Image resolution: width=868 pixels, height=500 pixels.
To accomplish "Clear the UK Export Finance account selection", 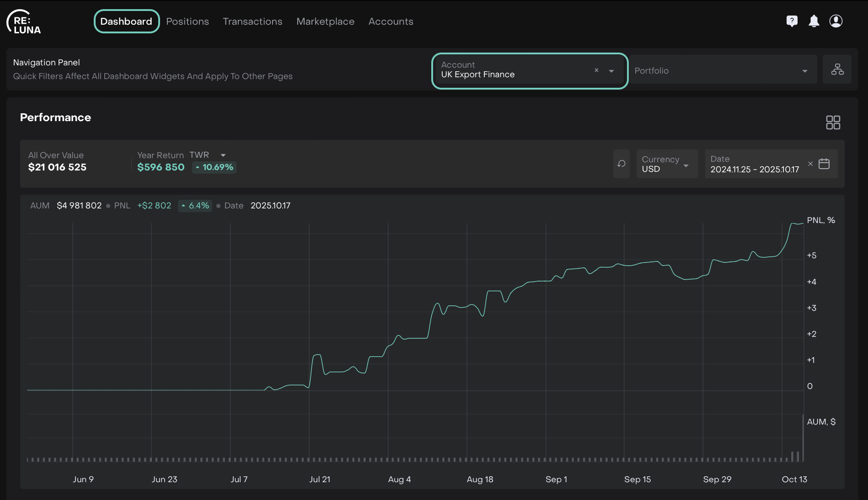I will tap(596, 70).
